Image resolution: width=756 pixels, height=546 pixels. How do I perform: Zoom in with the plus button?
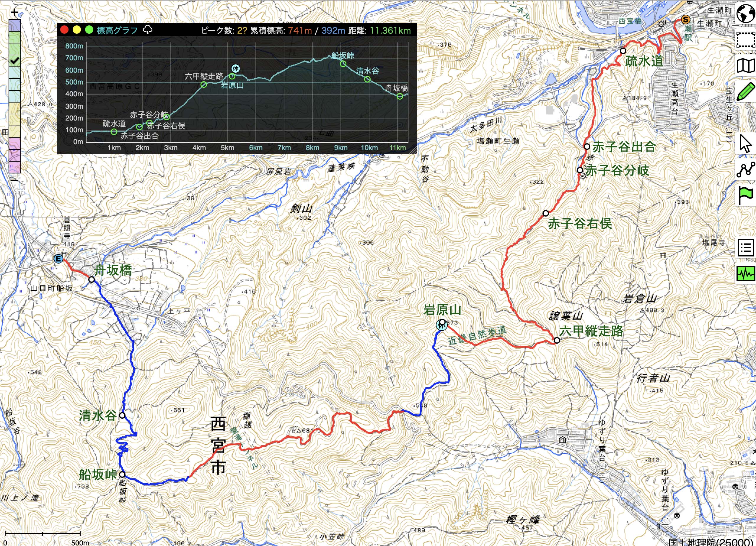pyautogui.click(x=15, y=13)
